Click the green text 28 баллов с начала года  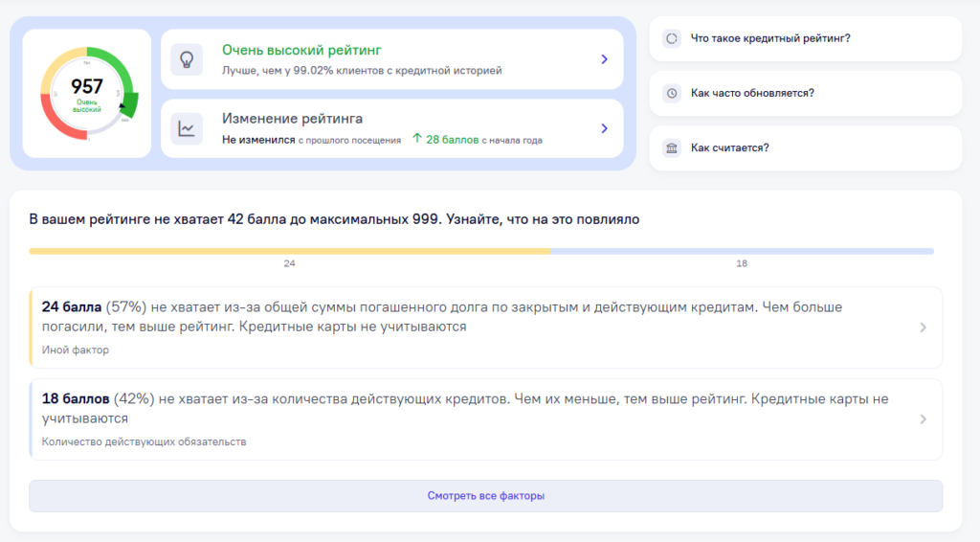pos(483,140)
